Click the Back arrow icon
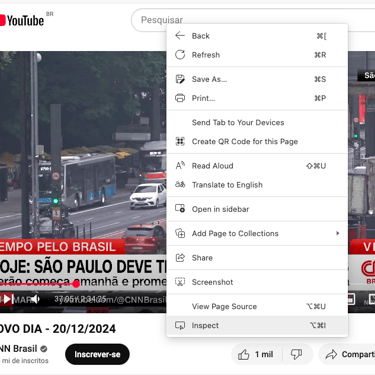Screen dimensions: 375x375 coord(180,35)
